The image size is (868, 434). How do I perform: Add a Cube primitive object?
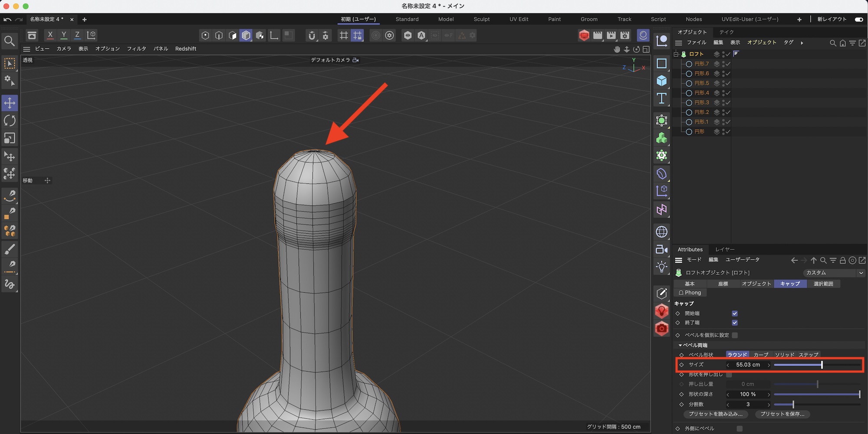pyautogui.click(x=661, y=81)
